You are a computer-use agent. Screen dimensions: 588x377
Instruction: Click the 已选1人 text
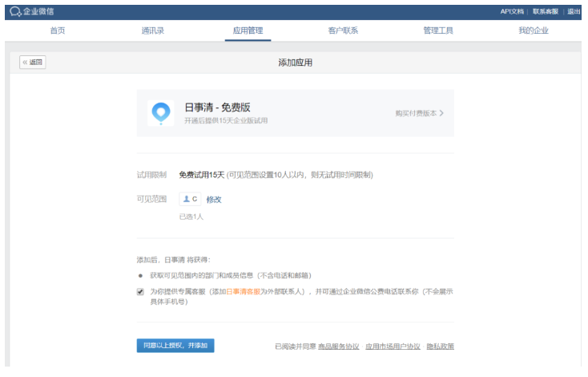(x=191, y=217)
